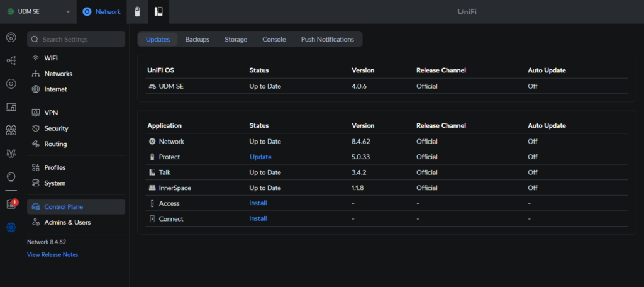The height and width of the screenshot is (287, 644).
Task: Open the UniFi dashboard icon in the left rail
Action: 11,38
